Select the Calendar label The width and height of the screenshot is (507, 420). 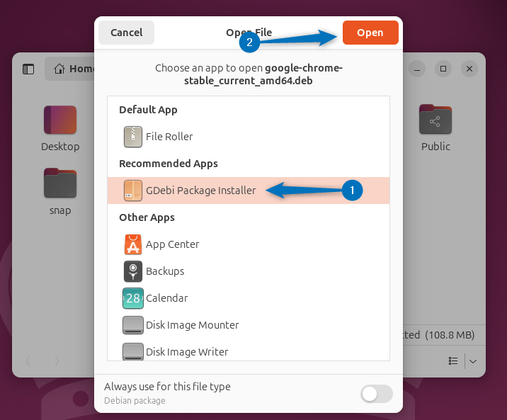pyautogui.click(x=167, y=298)
